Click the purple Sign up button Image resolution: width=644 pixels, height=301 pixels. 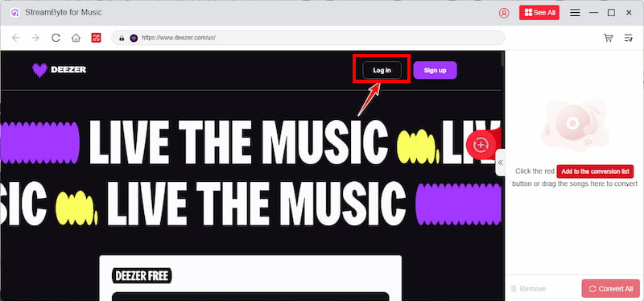point(435,70)
